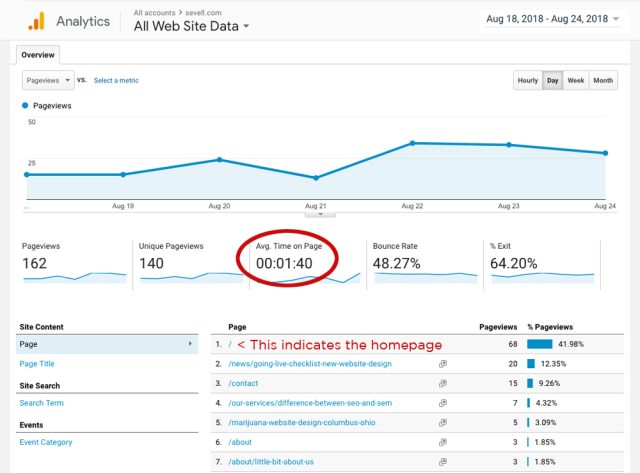This screenshot has height=473, width=640.
Task: Select the Unique Pageviews 140 metric tile
Action: point(191,263)
